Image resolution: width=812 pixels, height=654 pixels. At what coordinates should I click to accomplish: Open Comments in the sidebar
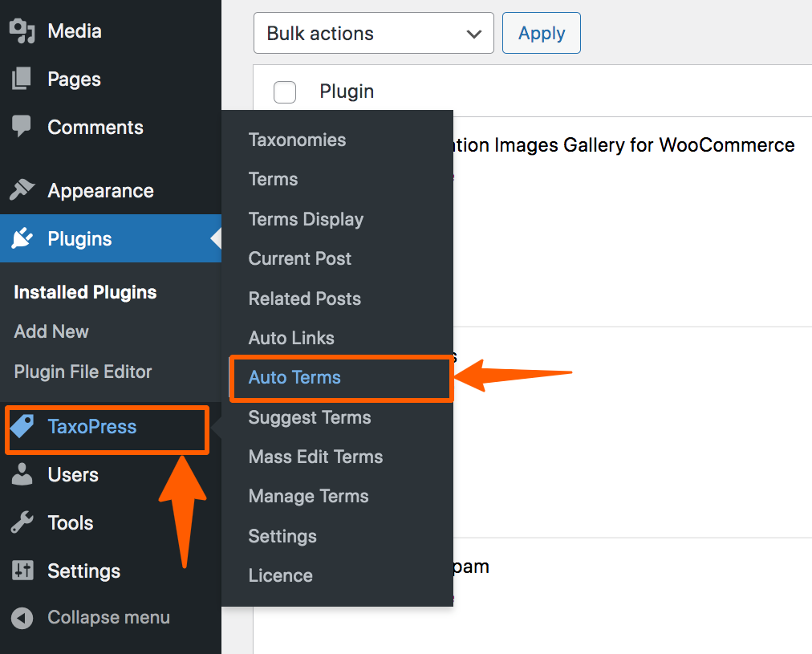click(x=95, y=128)
